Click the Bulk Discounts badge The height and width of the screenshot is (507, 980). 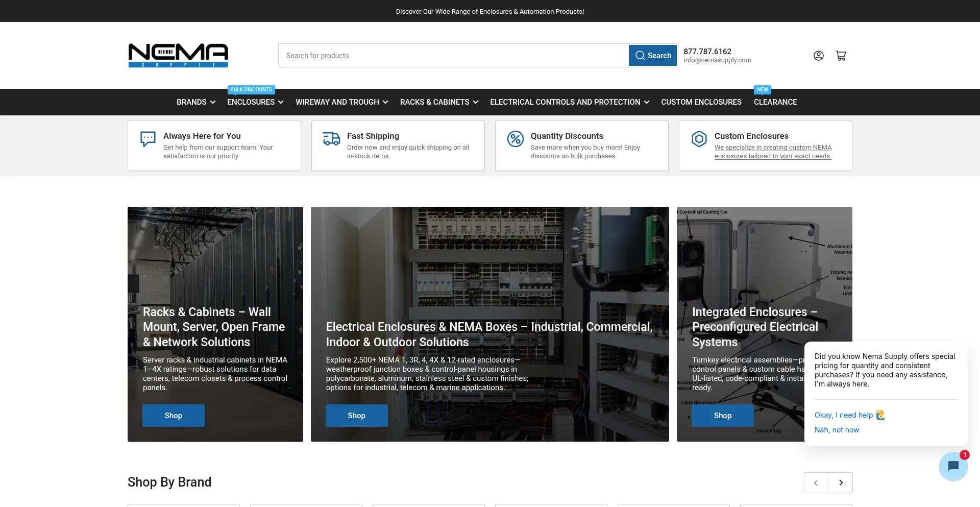pyautogui.click(x=251, y=90)
